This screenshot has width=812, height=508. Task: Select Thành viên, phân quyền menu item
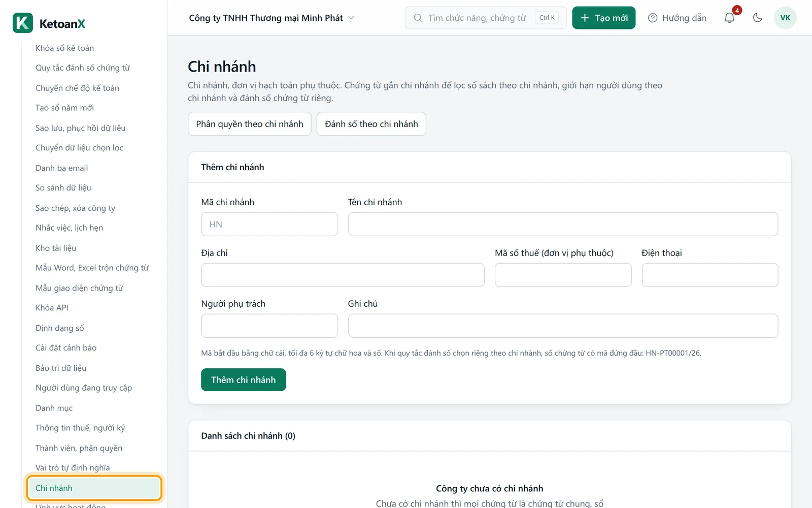coord(79,448)
